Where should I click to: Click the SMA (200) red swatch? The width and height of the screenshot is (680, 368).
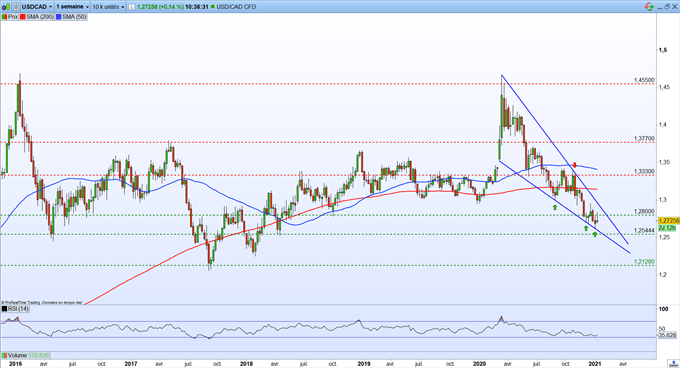23,17
